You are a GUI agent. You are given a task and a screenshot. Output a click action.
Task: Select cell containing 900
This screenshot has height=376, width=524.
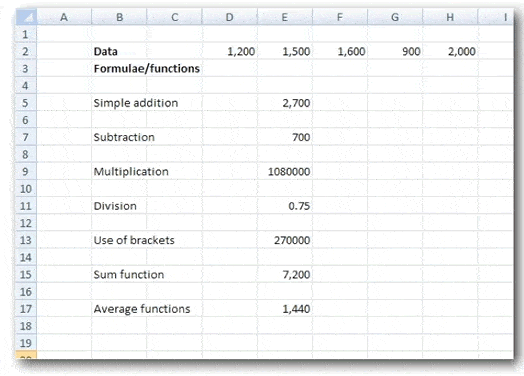pyautogui.click(x=395, y=51)
